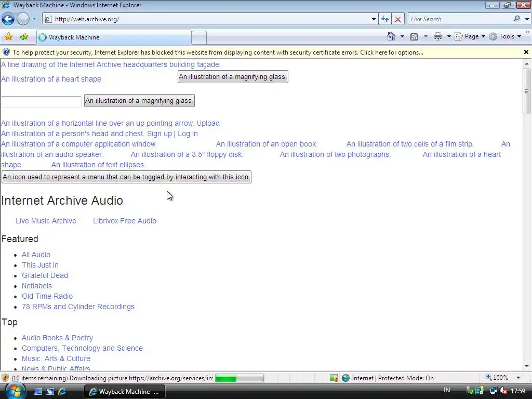Image resolution: width=532 pixels, height=399 pixels.
Task: Click the Internet Archive headquarters building link
Action: [x=111, y=64]
